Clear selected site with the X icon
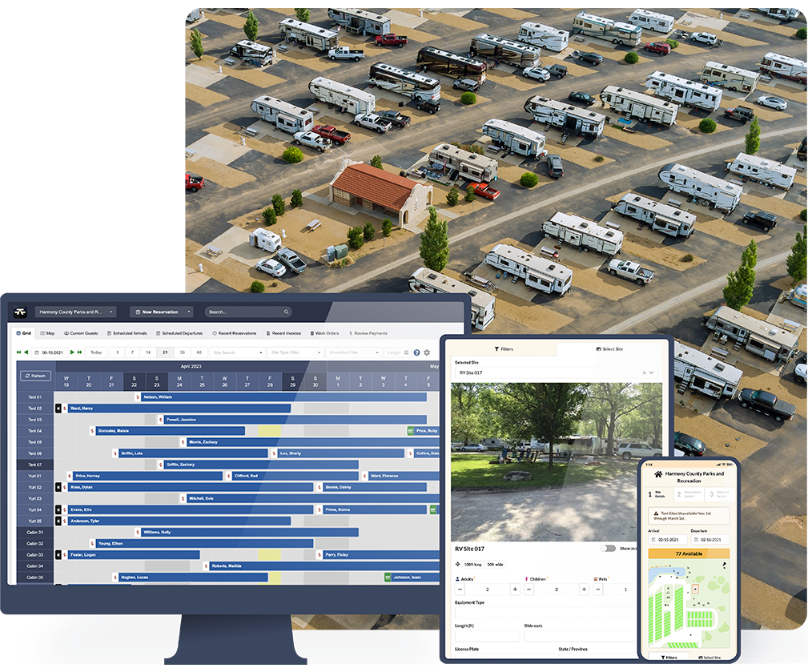The width and height of the screenshot is (808, 672). point(644,372)
